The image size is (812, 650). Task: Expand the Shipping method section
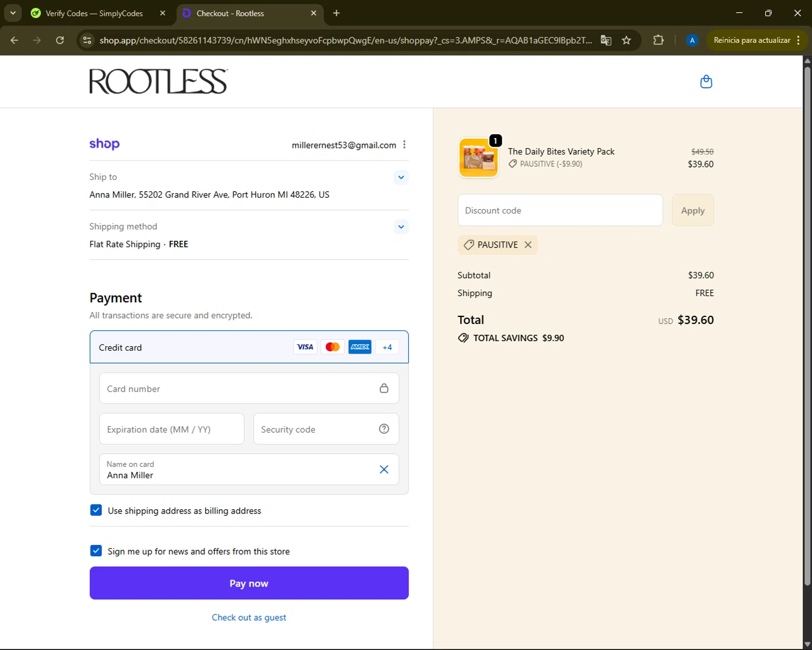click(x=401, y=227)
